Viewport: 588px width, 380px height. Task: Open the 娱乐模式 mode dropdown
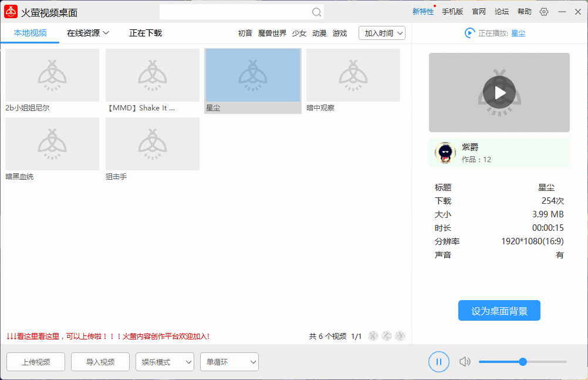point(164,362)
